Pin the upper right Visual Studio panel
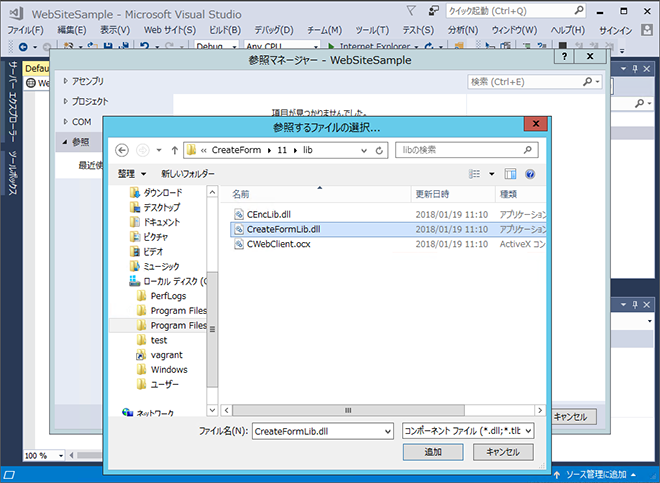The height and width of the screenshot is (483, 660). click(x=635, y=69)
